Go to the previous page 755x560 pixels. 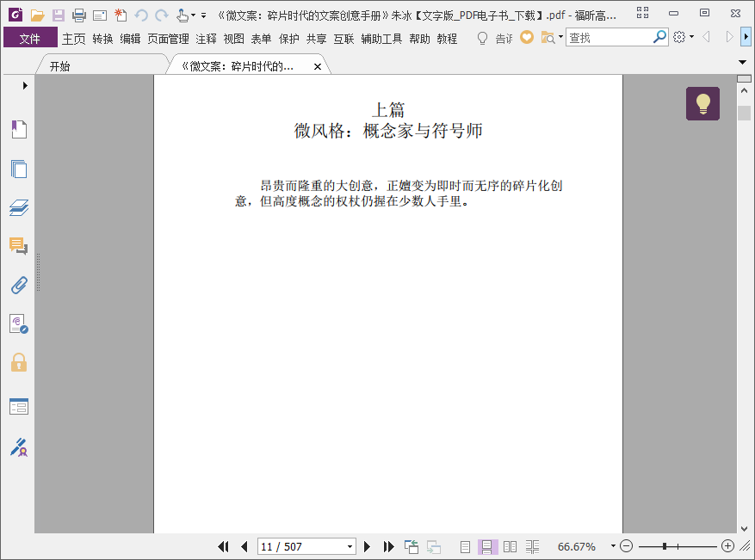click(x=244, y=546)
